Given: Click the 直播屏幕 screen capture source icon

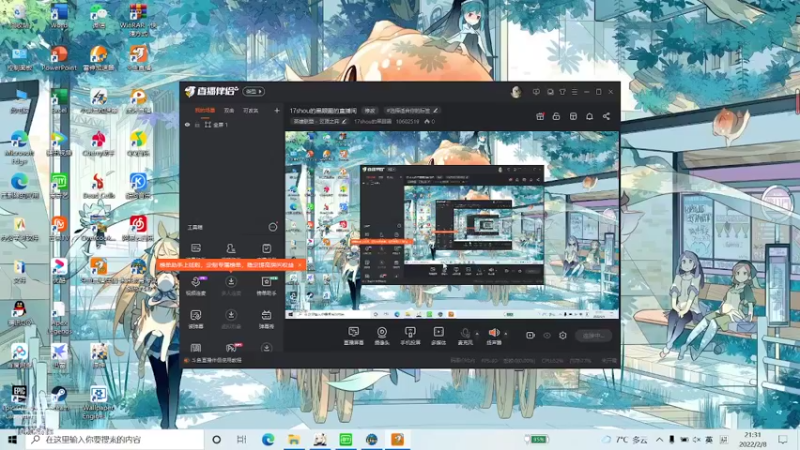Looking at the screenshot, I should click(354, 332).
